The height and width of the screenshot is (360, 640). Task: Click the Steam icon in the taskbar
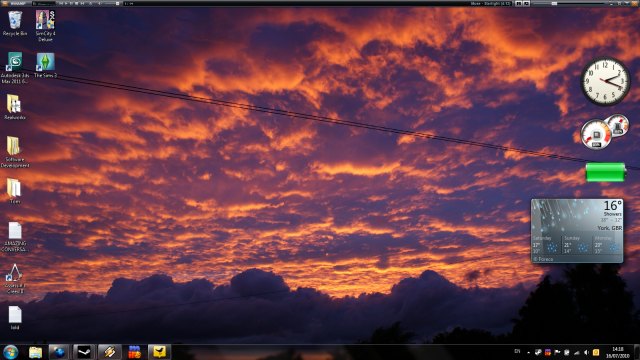(84, 352)
